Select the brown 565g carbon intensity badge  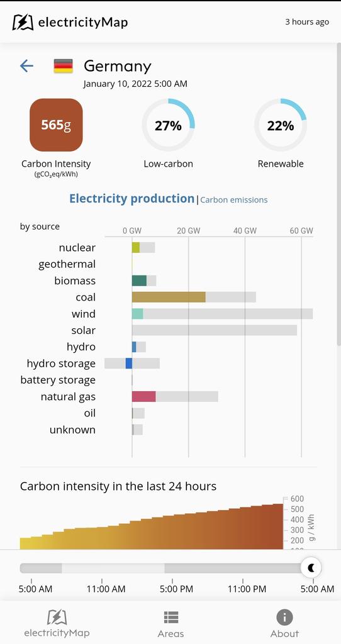[56, 125]
